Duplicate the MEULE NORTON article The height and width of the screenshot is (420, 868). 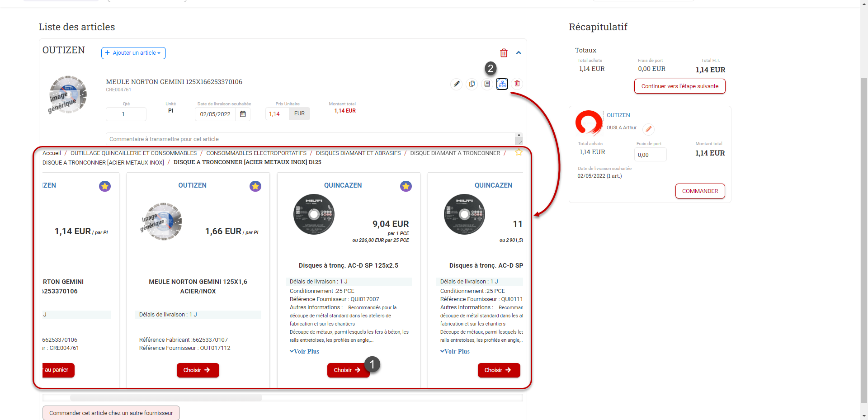pyautogui.click(x=472, y=84)
